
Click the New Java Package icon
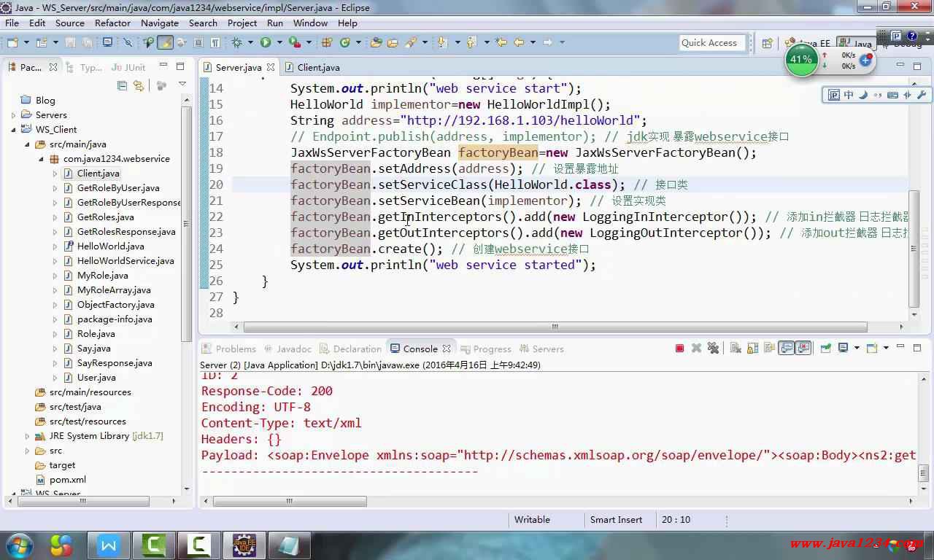coord(326,42)
